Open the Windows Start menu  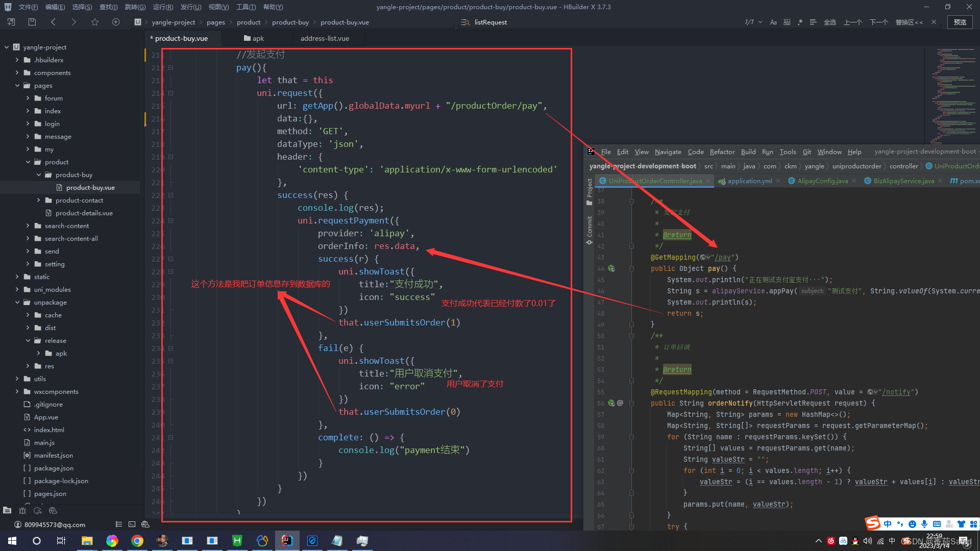[x=12, y=541]
